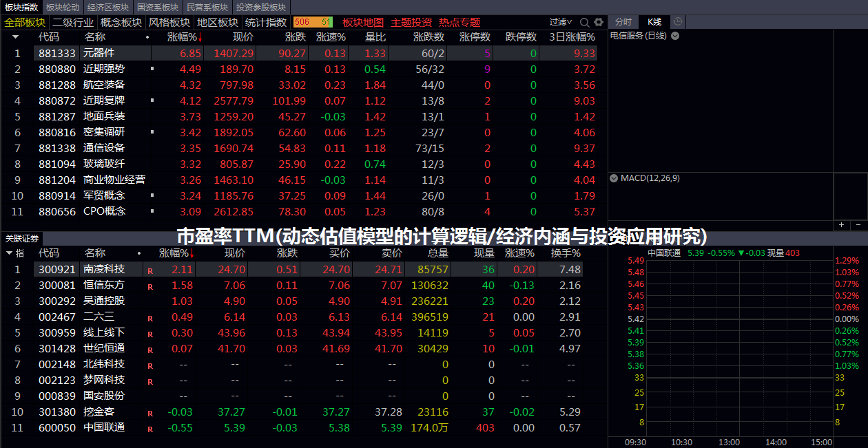Viewport: 868px width, 448px height.
Task: Open the 热点专题 link
Action: pos(459,22)
